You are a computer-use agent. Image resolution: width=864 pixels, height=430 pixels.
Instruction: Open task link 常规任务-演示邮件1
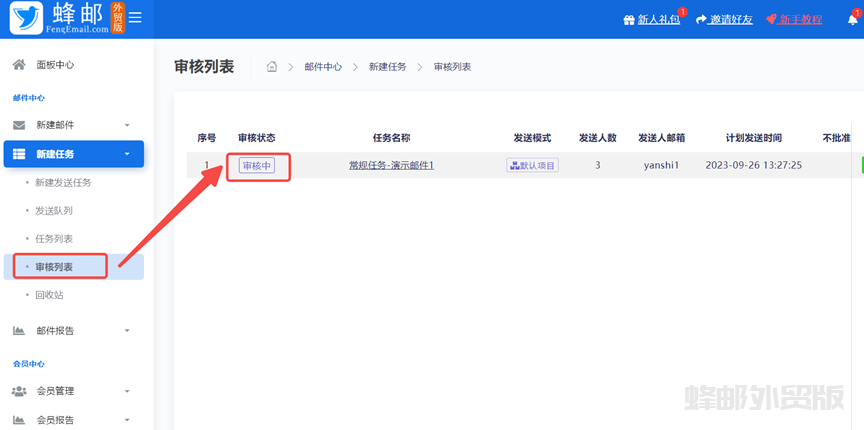(x=391, y=166)
